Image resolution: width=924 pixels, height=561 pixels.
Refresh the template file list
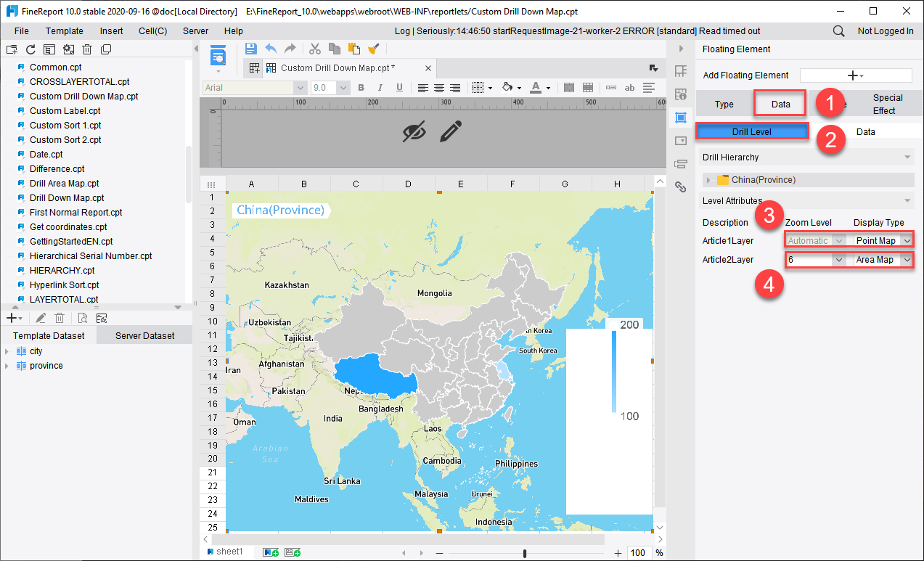30,49
